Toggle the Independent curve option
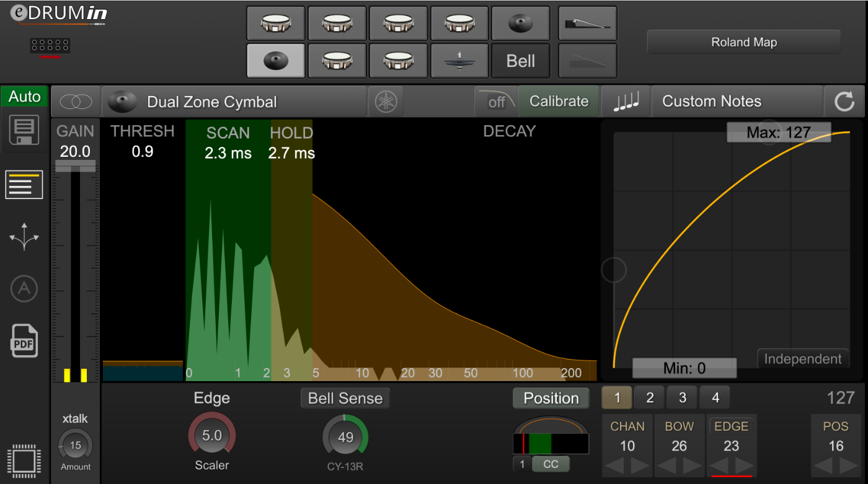Image resolution: width=868 pixels, height=484 pixels. coord(803,359)
